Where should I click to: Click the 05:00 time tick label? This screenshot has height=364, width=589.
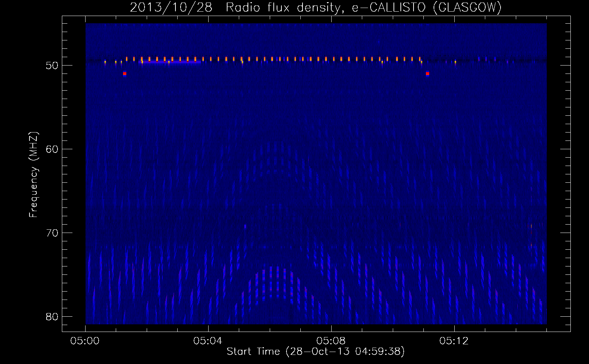coord(85,341)
